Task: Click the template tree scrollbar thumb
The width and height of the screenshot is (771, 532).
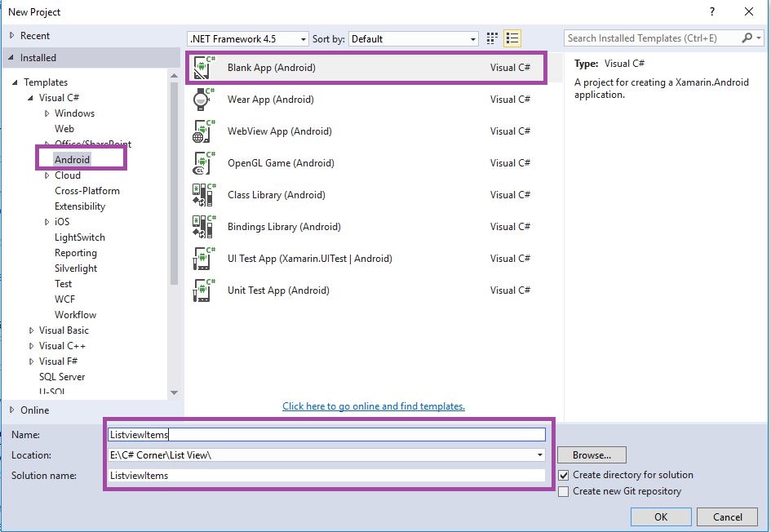Action: (x=174, y=184)
